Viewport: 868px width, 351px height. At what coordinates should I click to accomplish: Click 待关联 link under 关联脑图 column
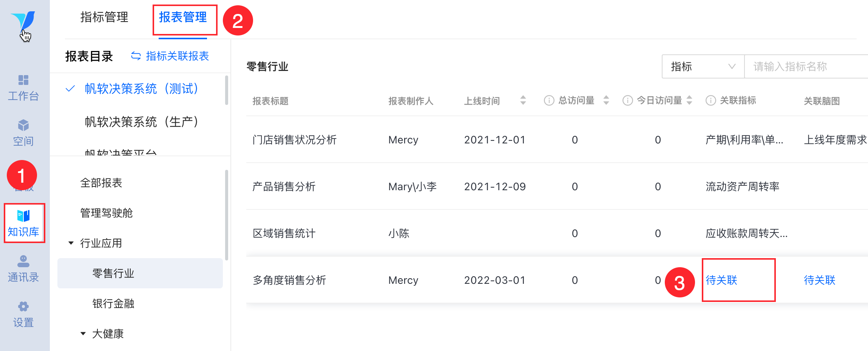click(x=819, y=280)
